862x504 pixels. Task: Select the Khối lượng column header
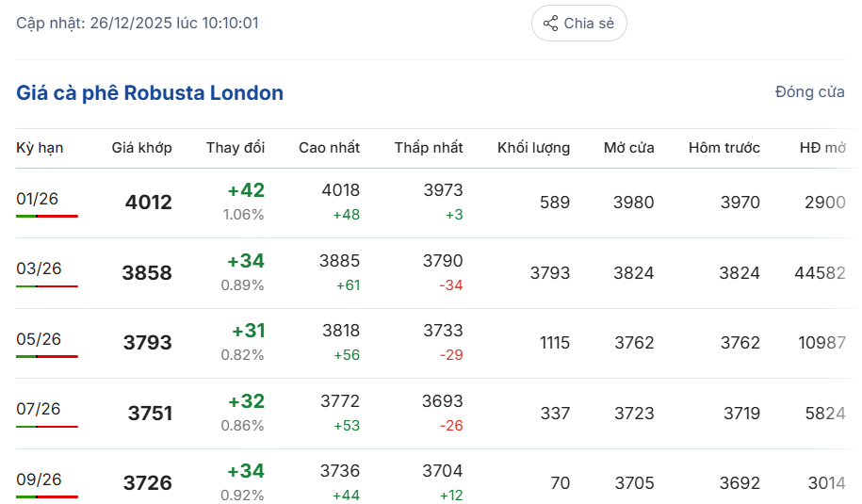pos(533,148)
